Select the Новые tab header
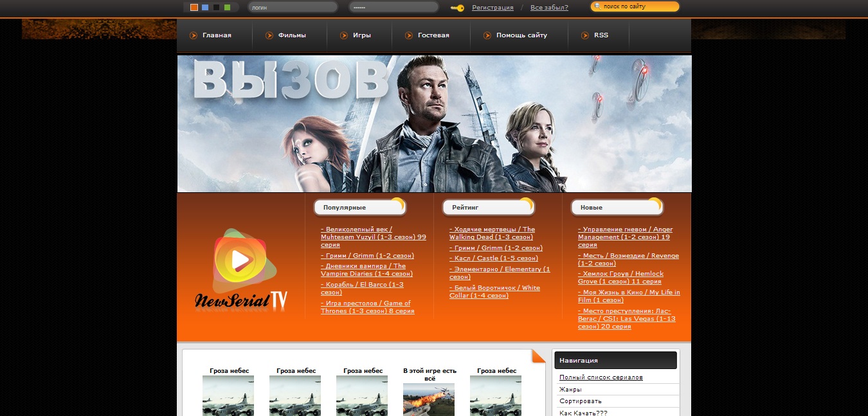The width and height of the screenshot is (868, 416). (617, 207)
